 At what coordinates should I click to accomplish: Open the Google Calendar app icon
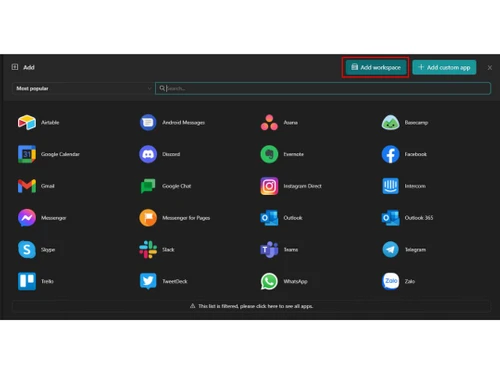[27, 154]
